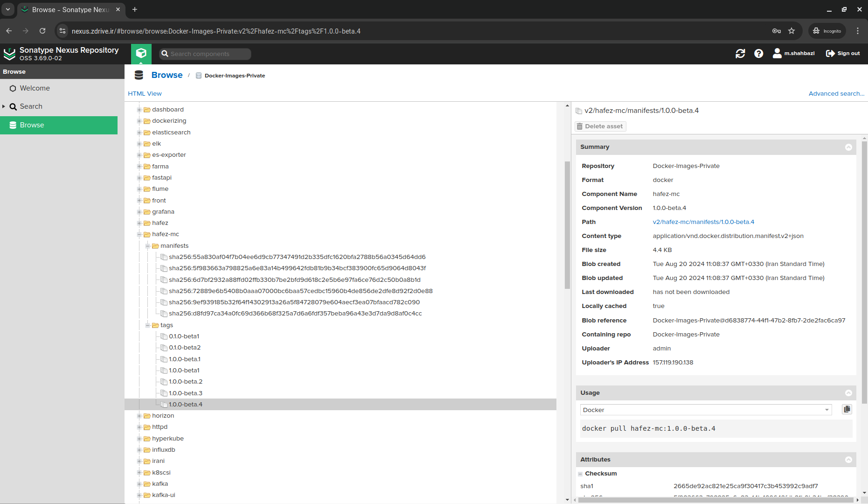Open the Advanced search link
Viewport: 868px width, 504px height.
pos(836,94)
